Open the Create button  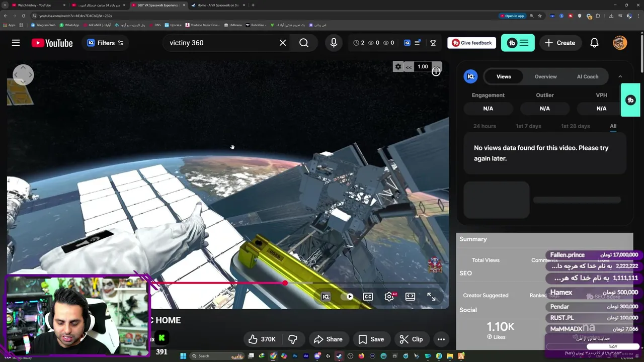click(560, 43)
